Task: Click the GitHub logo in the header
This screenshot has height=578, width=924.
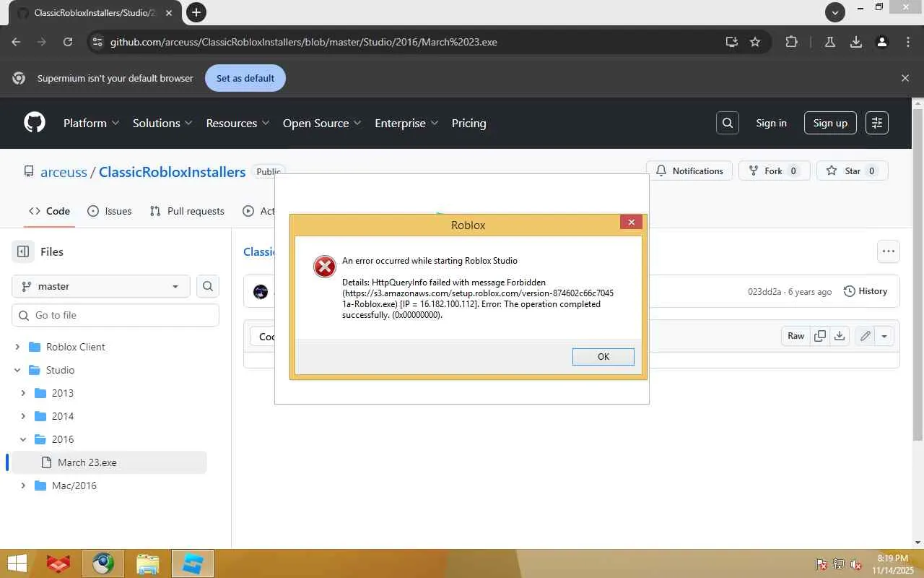Action: 35,123
